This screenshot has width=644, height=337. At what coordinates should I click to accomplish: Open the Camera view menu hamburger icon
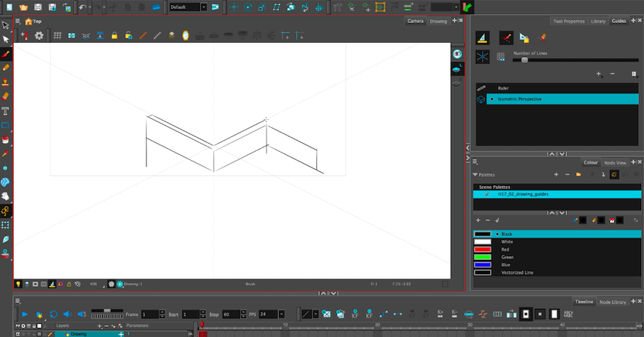pos(18,21)
